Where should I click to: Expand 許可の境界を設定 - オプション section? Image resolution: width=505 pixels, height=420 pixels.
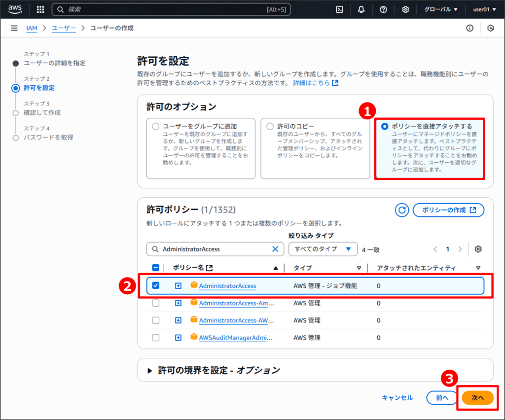pos(149,370)
